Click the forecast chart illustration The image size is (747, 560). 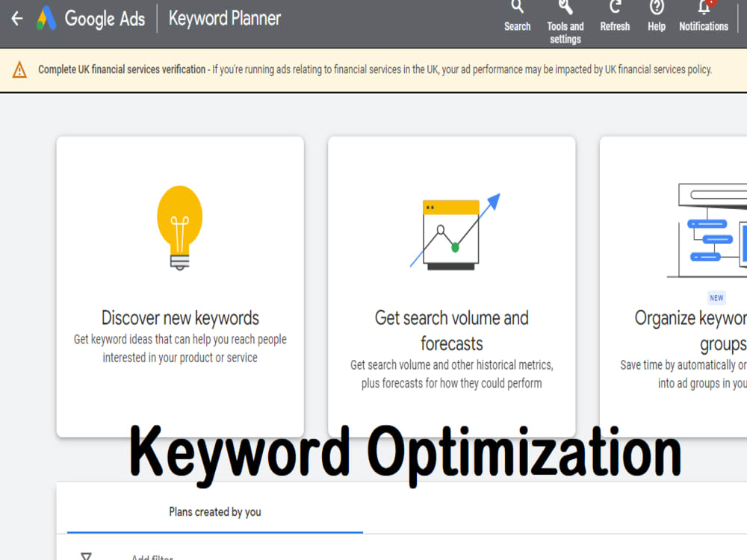[455, 232]
